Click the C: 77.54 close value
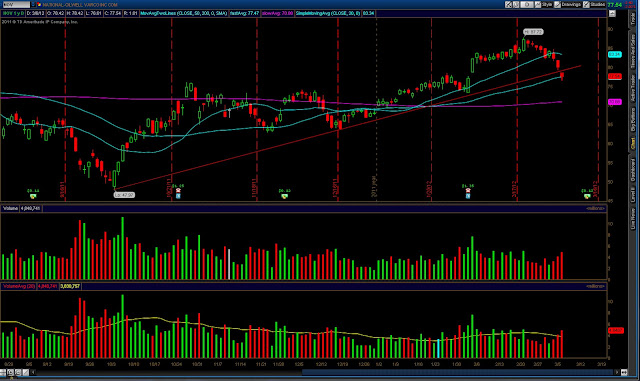 point(113,13)
